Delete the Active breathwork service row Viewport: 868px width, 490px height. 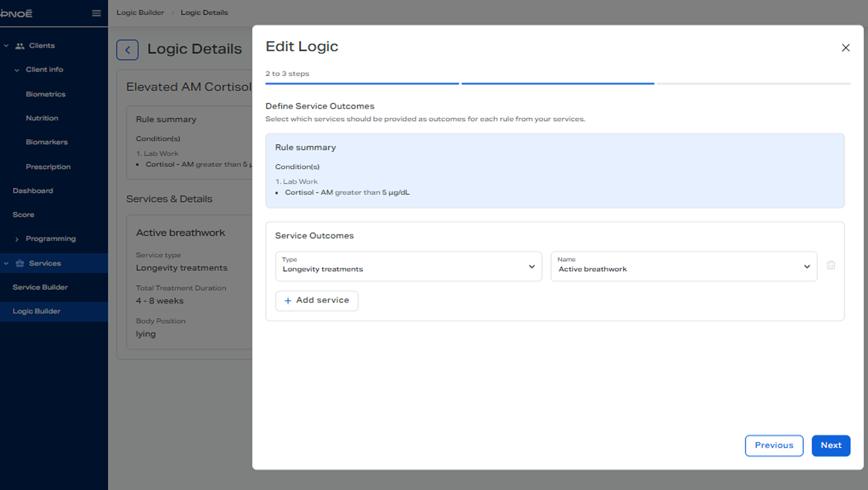[x=831, y=265]
